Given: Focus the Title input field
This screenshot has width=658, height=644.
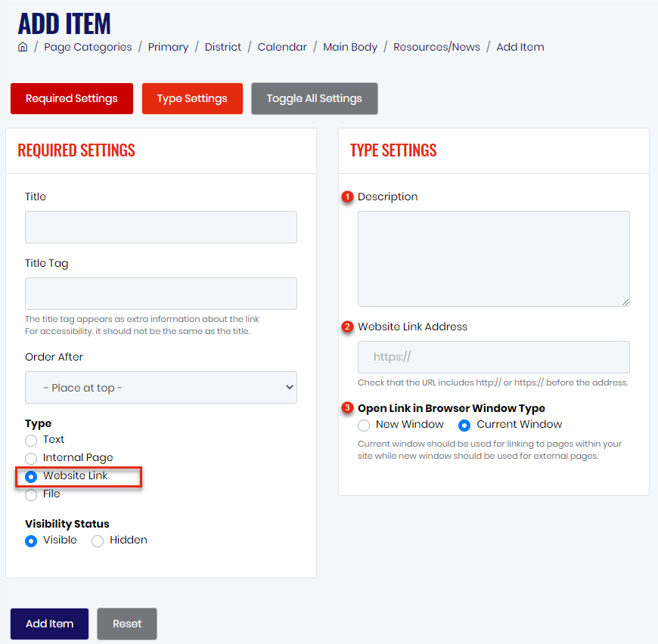Looking at the screenshot, I should [x=161, y=228].
